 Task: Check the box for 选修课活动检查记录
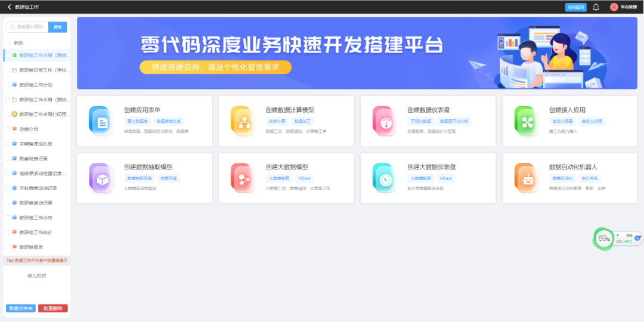pyautogui.click(x=7, y=174)
